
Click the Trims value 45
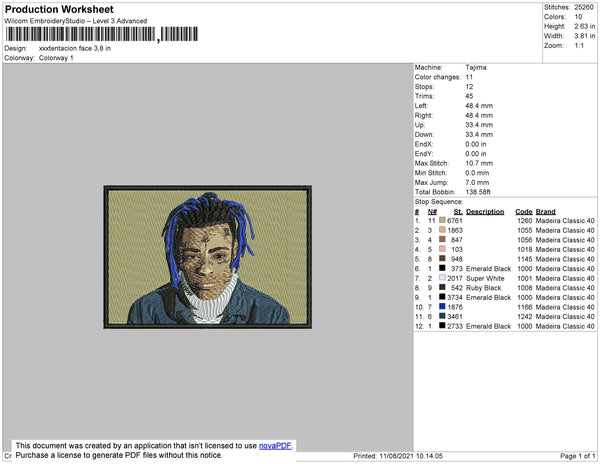tap(469, 96)
